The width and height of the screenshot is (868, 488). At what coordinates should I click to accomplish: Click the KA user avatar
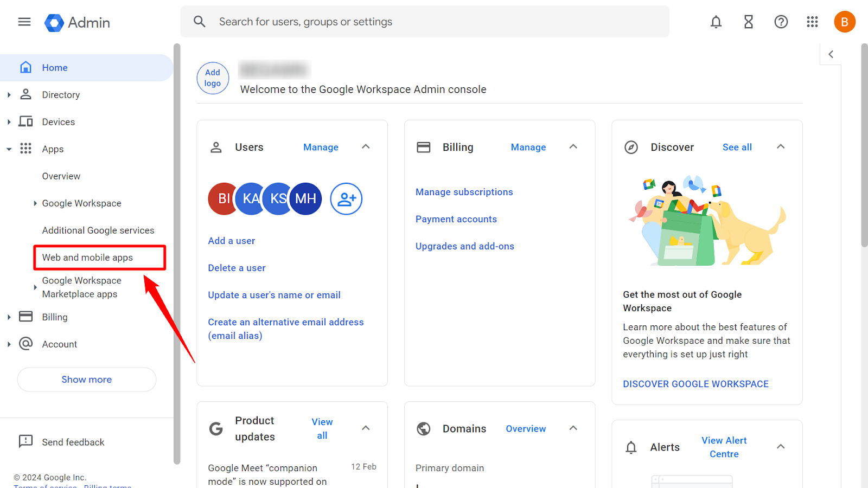click(x=250, y=199)
